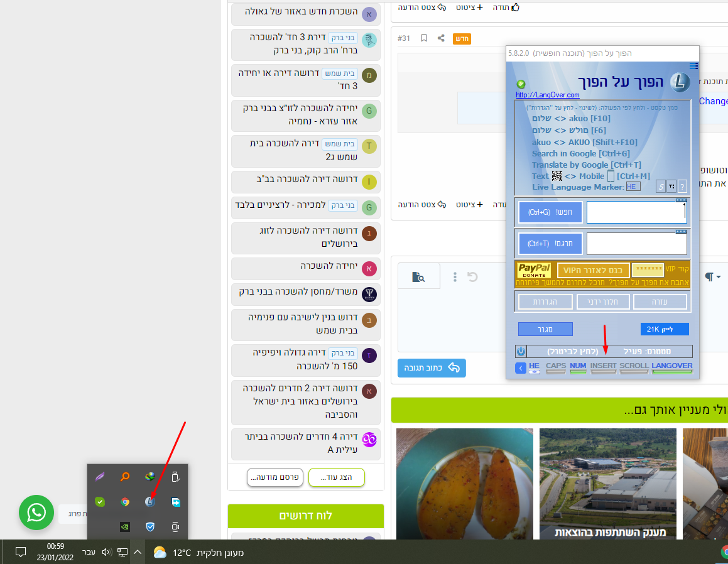Click Safely Remove Hardware USB tray icon
Viewport: 728px width, 564px height.
(175, 477)
